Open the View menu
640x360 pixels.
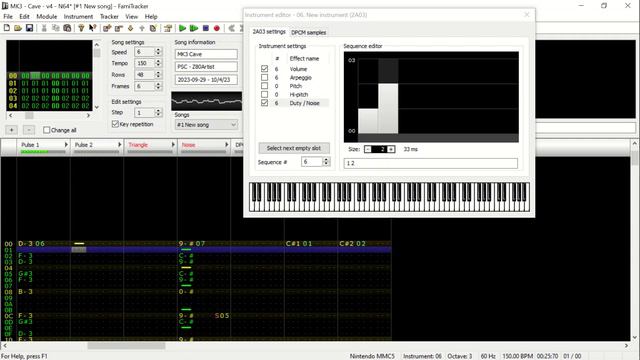point(131,16)
